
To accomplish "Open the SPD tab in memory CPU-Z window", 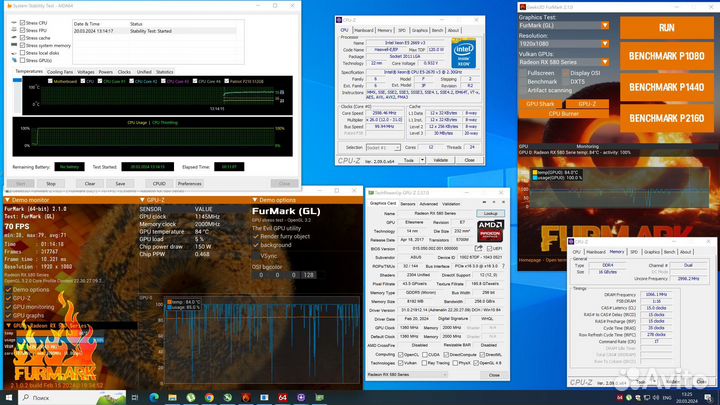I will coord(634,252).
